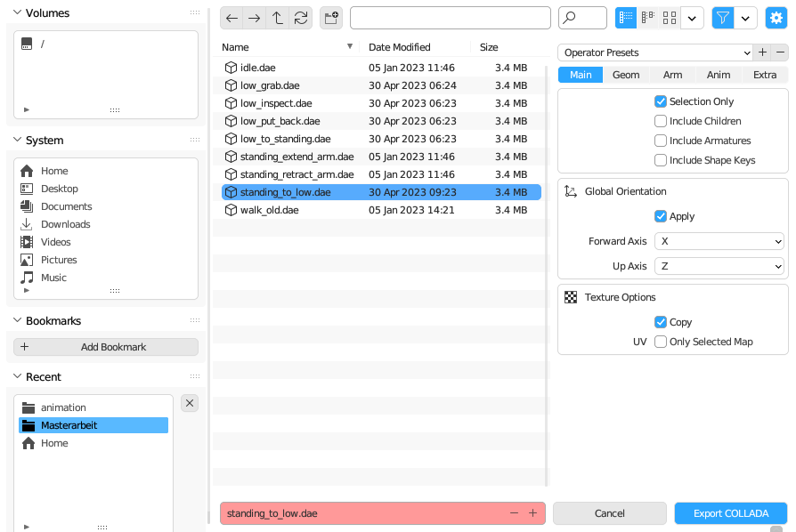Click the Export COLLADA button
796x532 pixels.
click(730, 513)
